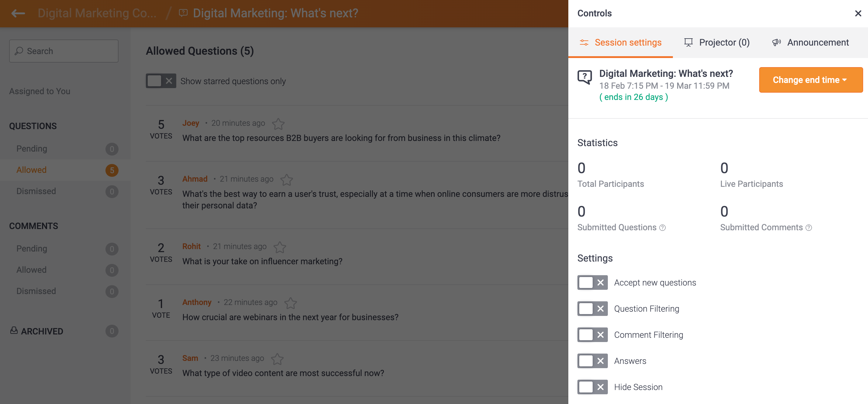868x404 pixels.
Task: Star Ahmad's question about user trust
Action: [x=286, y=180]
